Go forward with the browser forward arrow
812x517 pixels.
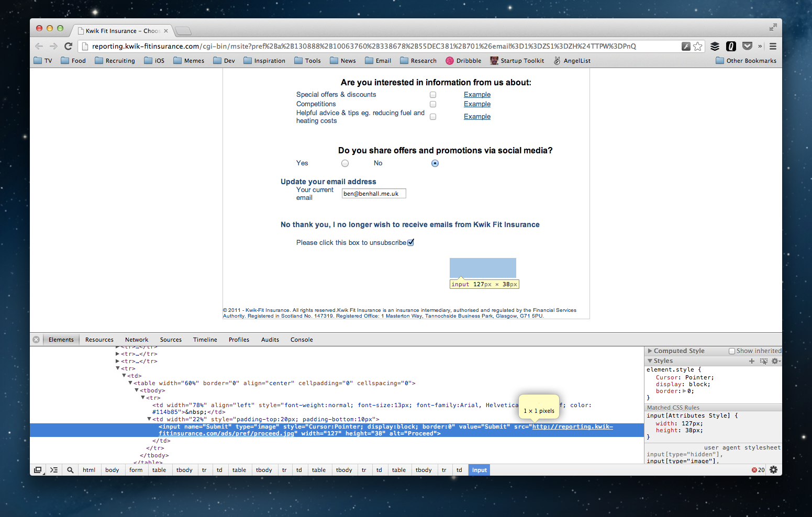tap(53, 46)
